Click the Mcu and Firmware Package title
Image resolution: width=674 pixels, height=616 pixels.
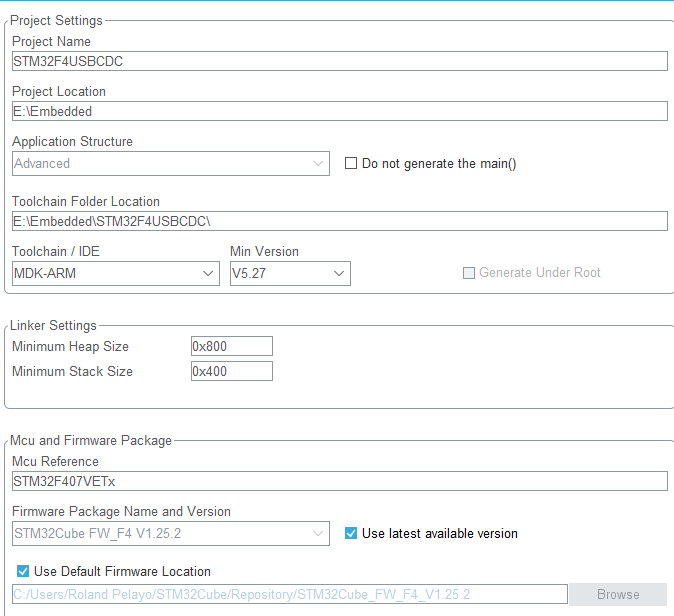tap(91, 441)
